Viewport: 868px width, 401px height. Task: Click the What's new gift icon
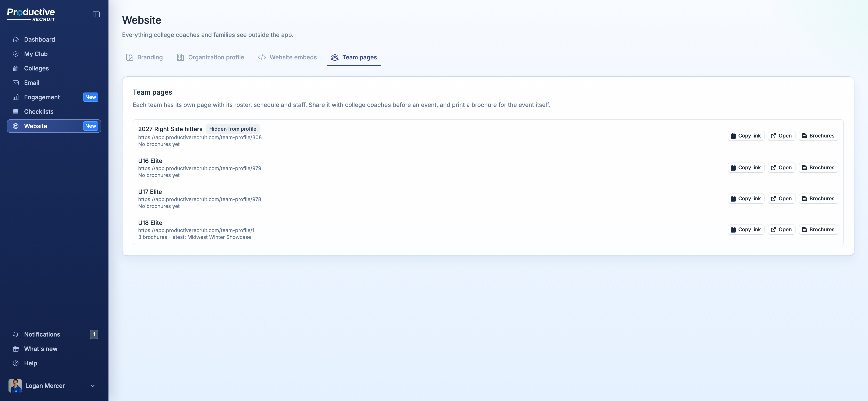(x=15, y=349)
